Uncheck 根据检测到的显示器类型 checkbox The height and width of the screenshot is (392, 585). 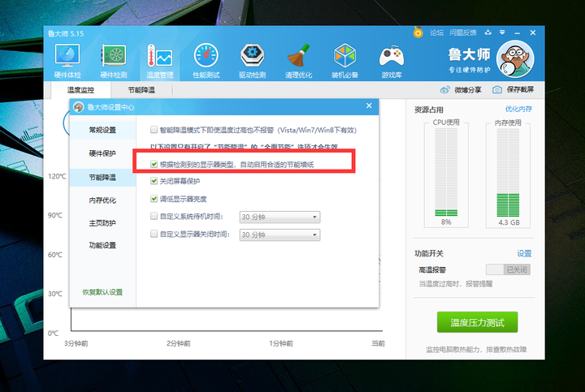coord(154,164)
